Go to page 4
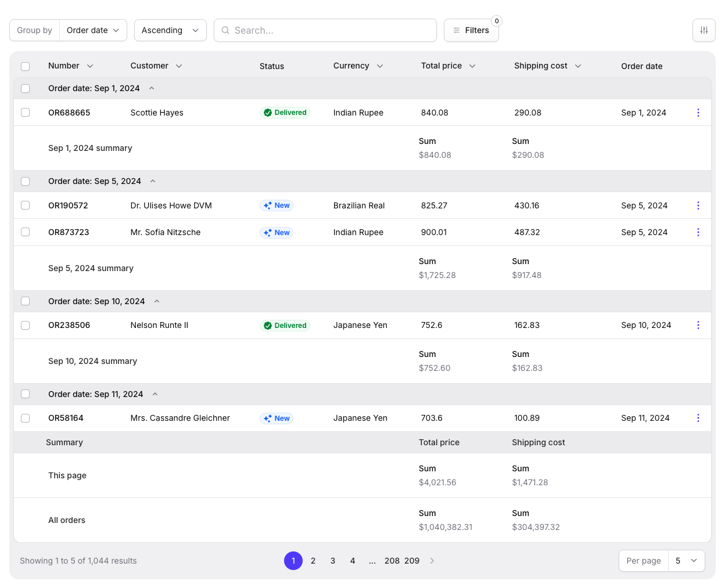The image size is (725, 588). [353, 561]
